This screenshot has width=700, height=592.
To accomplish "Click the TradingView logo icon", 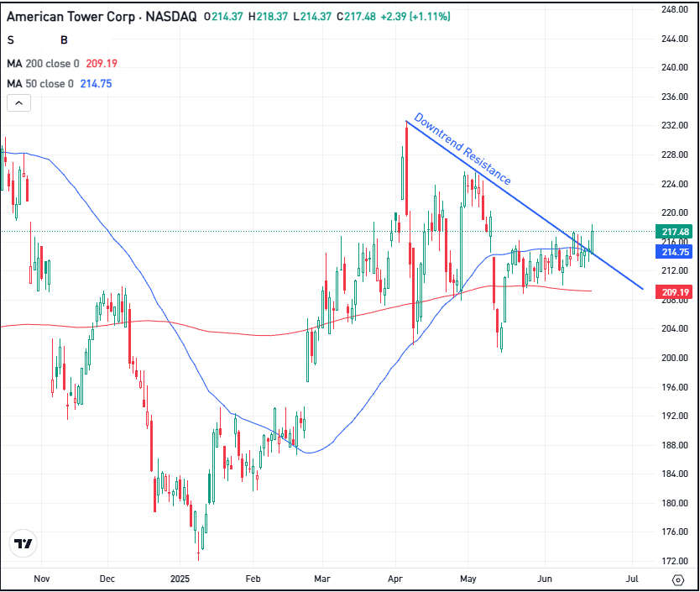I will click(x=23, y=543).
